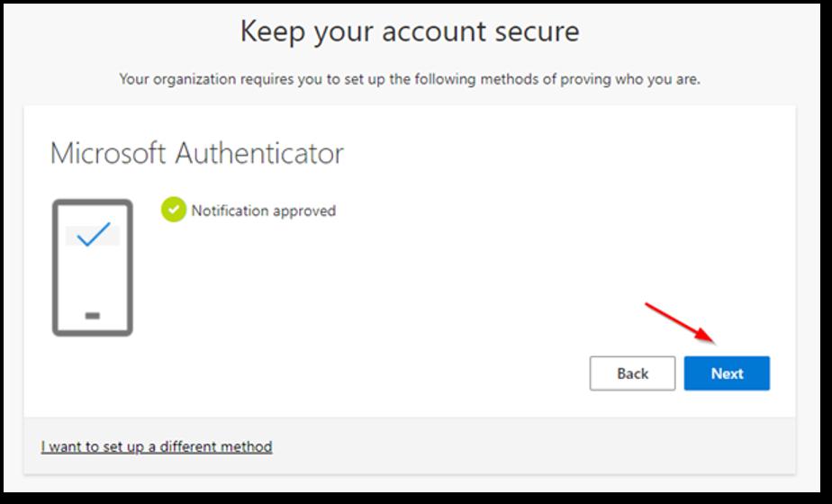The width and height of the screenshot is (832, 504).
Task: Click the 'Keep your account secure' title
Action: click(410, 31)
